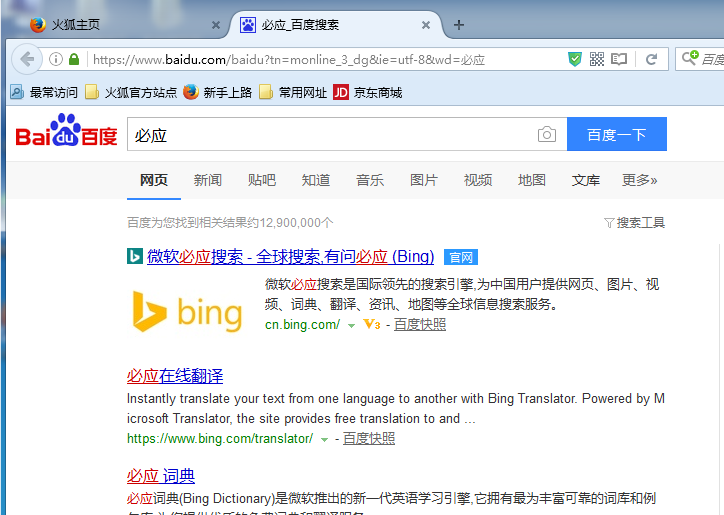This screenshot has height=515, width=724.
Task: Switch to 音乐 search category
Action: pos(370,180)
